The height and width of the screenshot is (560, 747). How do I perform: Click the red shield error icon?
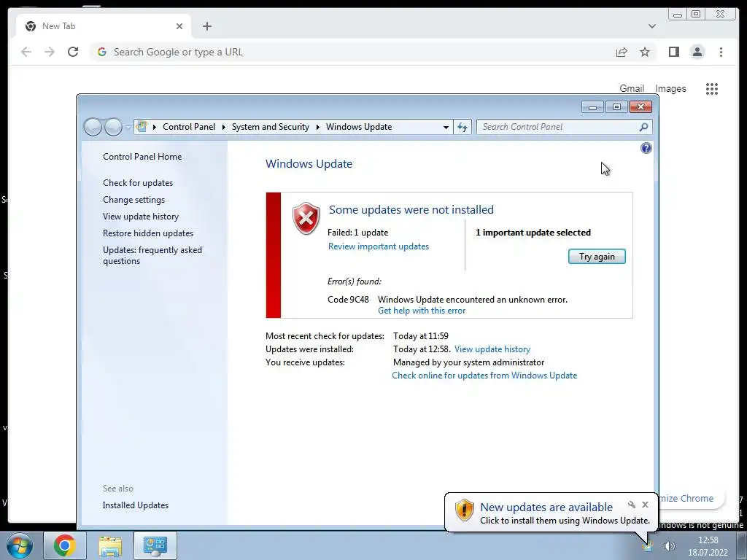pyautogui.click(x=306, y=218)
